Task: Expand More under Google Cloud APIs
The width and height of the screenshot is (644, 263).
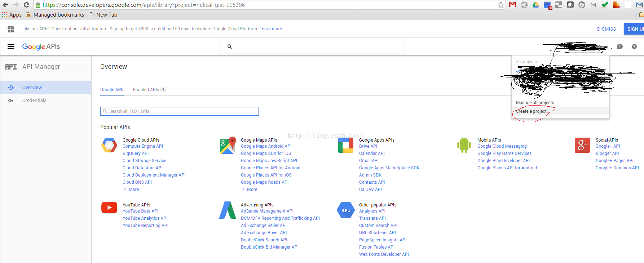Action: pos(131,190)
